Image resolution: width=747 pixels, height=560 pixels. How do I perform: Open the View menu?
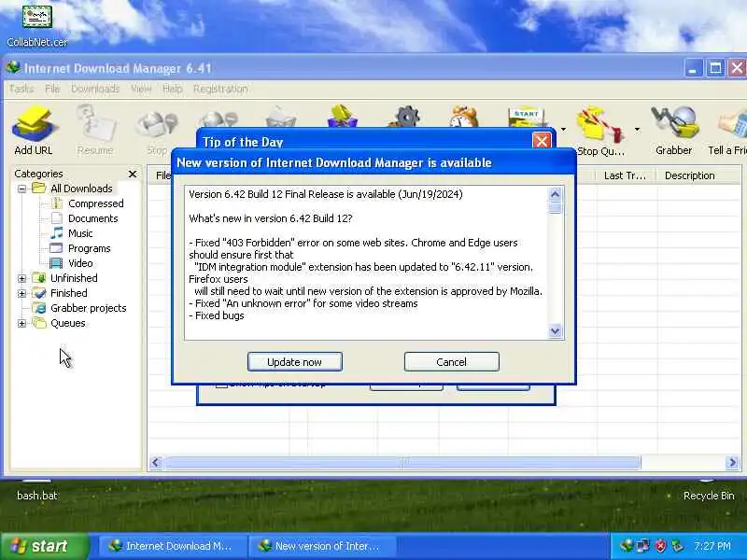tap(141, 89)
